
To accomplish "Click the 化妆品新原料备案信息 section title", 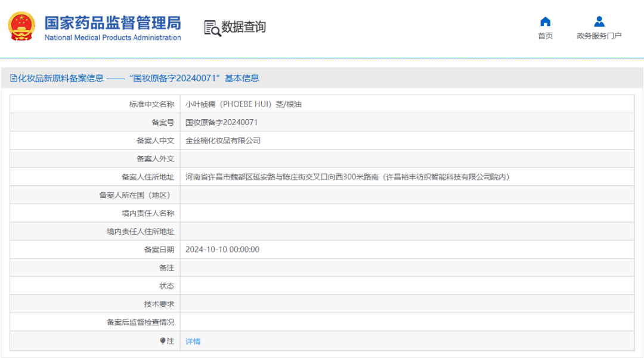I will 61,78.
